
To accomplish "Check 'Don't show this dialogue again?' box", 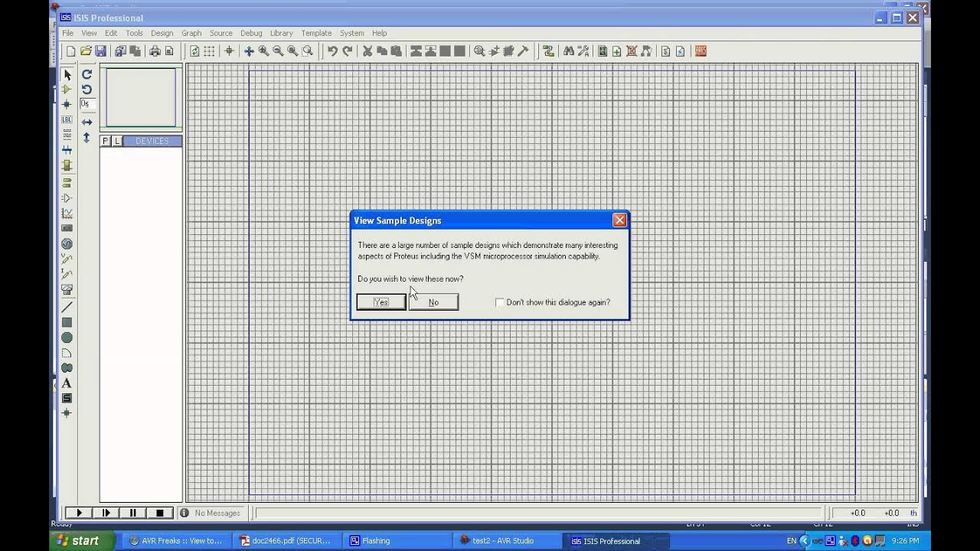I will pos(500,302).
